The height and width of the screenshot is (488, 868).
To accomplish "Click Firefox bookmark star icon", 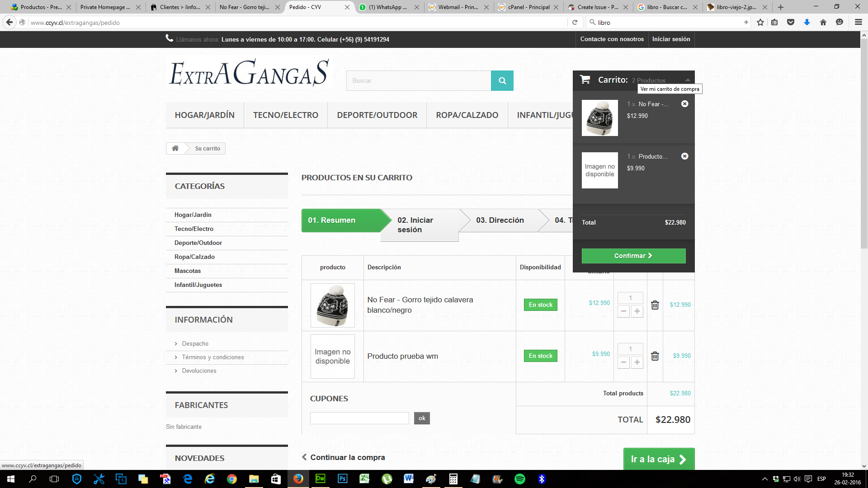I will point(760,23).
